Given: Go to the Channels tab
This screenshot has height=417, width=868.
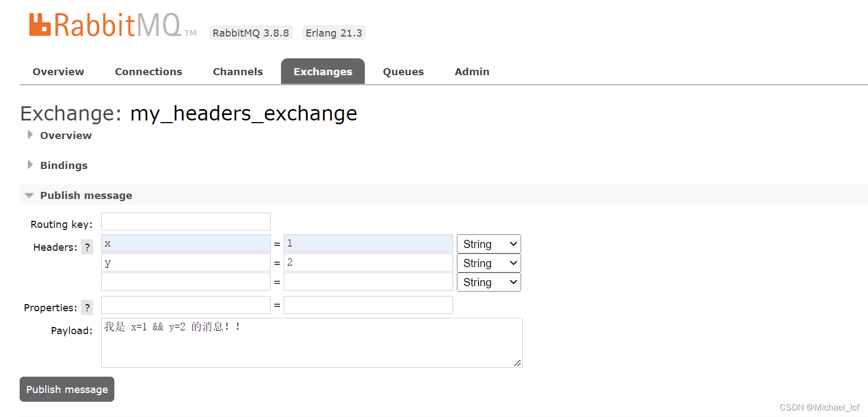Looking at the screenshot, I should (237, 71).
